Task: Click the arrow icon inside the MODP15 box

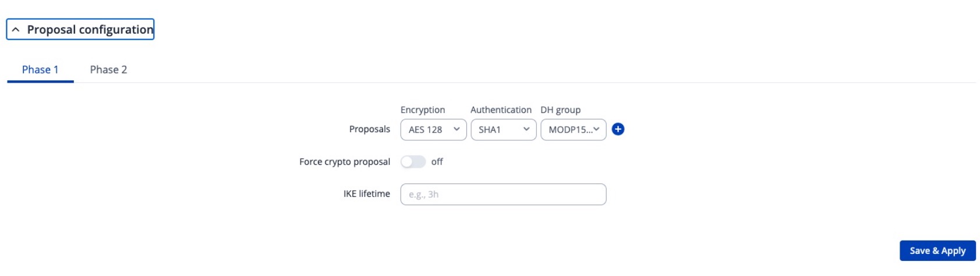Action: [x=596, y=129]
